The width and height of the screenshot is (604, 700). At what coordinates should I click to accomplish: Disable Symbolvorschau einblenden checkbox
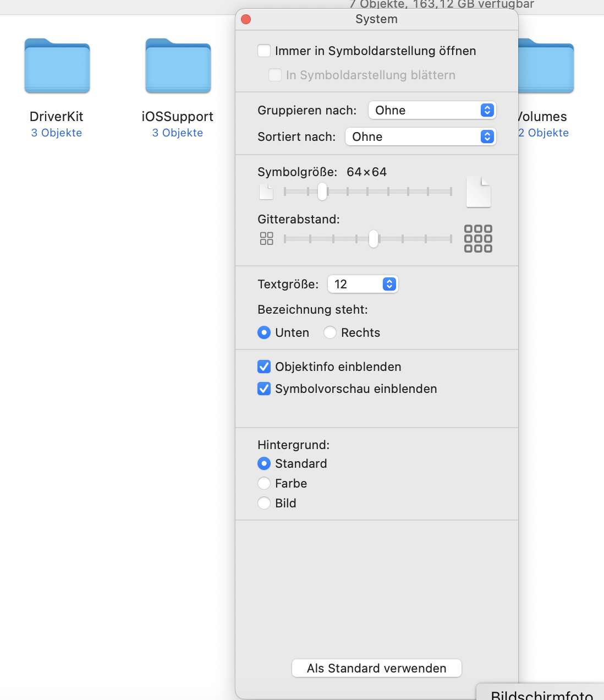[x=265, y=389]
